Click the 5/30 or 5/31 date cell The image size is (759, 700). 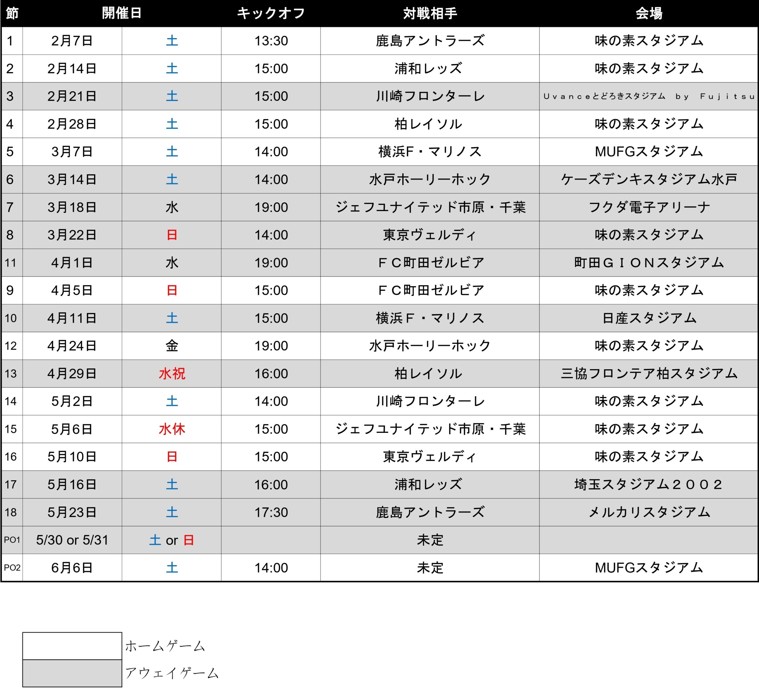[72, 540]
